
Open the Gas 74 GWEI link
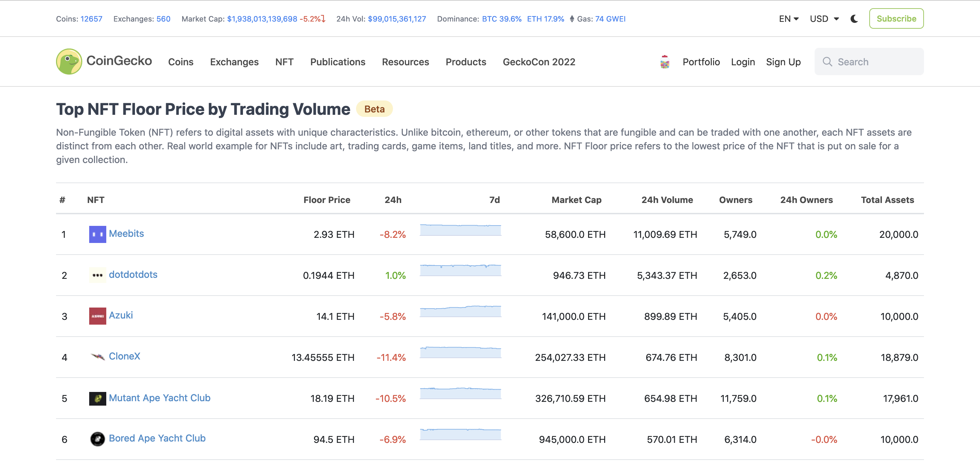[610, 19]
